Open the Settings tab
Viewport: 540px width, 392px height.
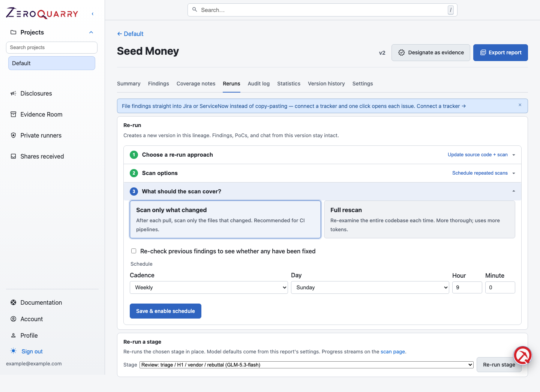point(363,84)
